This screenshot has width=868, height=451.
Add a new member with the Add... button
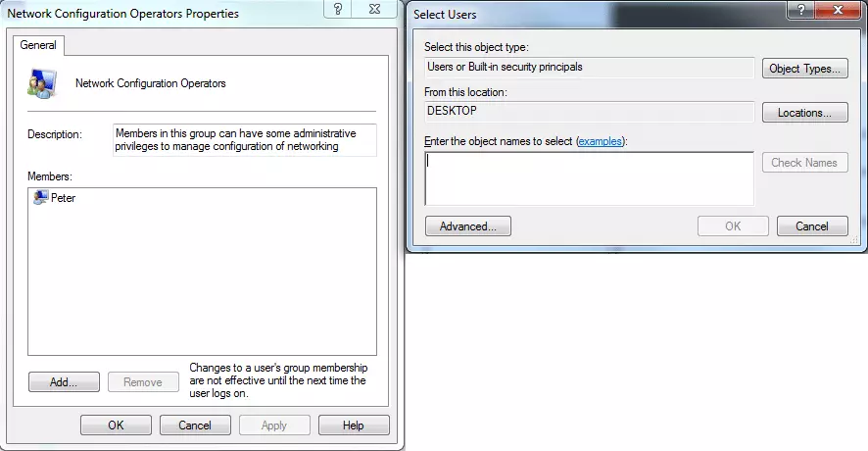[x=64, y=381]
